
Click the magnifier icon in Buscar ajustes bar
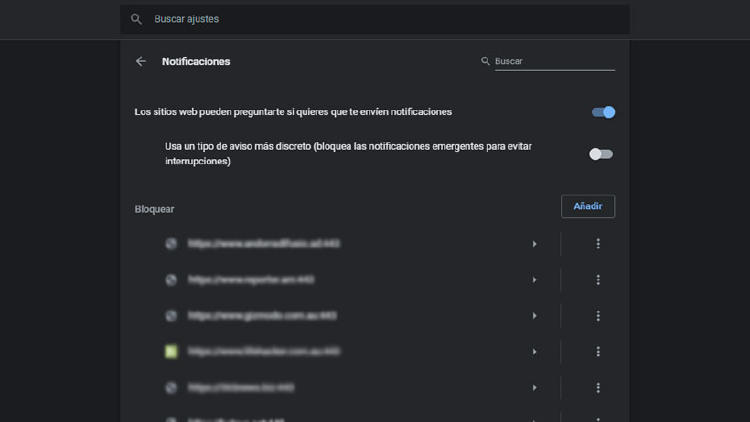coord(136,19)
